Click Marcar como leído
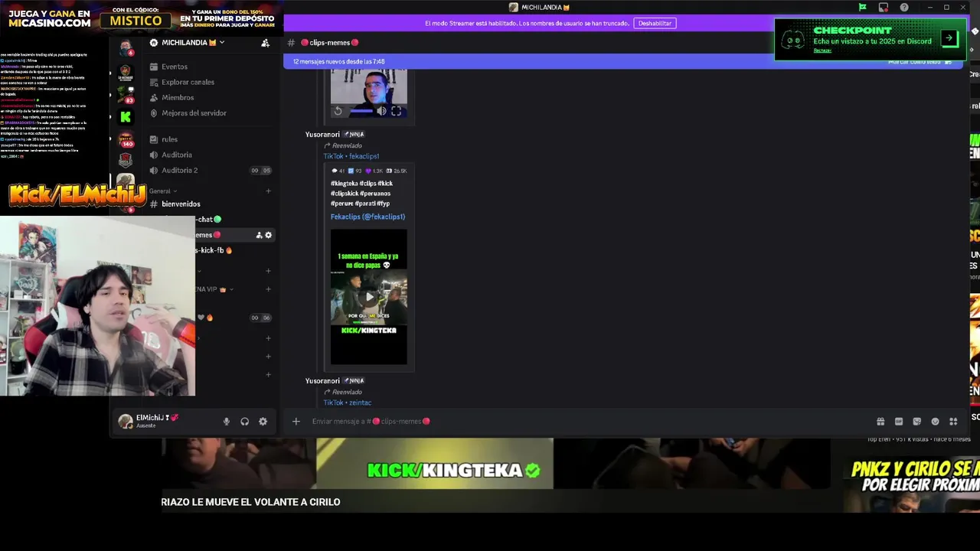The height and width of the screenshot is (551, 980). 919,61
